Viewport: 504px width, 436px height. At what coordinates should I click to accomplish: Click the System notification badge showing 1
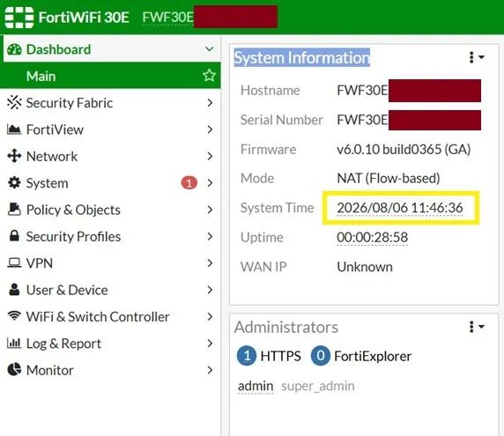click(189, 183)
